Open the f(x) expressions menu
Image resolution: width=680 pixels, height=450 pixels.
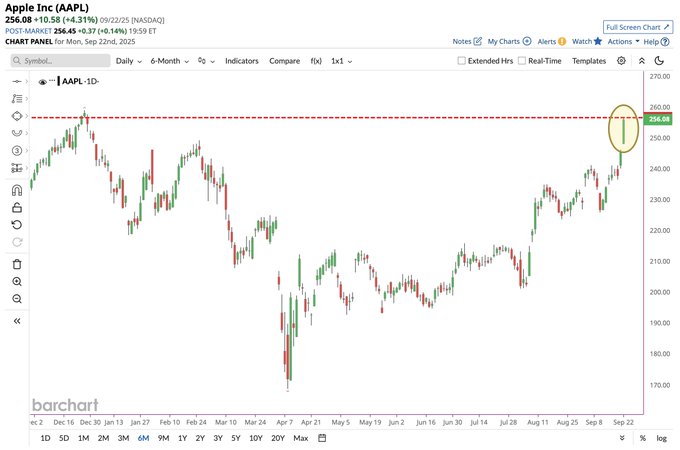click(x=316, y=61)
